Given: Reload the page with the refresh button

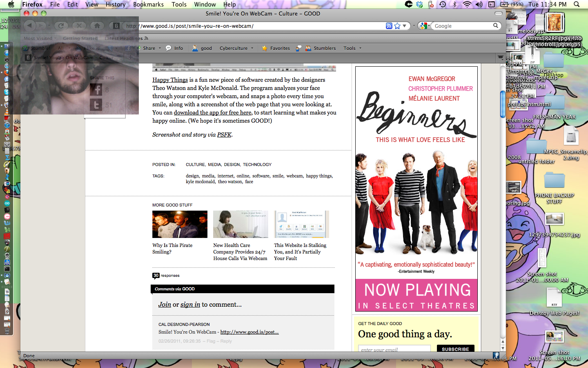Looking at the screenshot, I should tap(61, 26).
